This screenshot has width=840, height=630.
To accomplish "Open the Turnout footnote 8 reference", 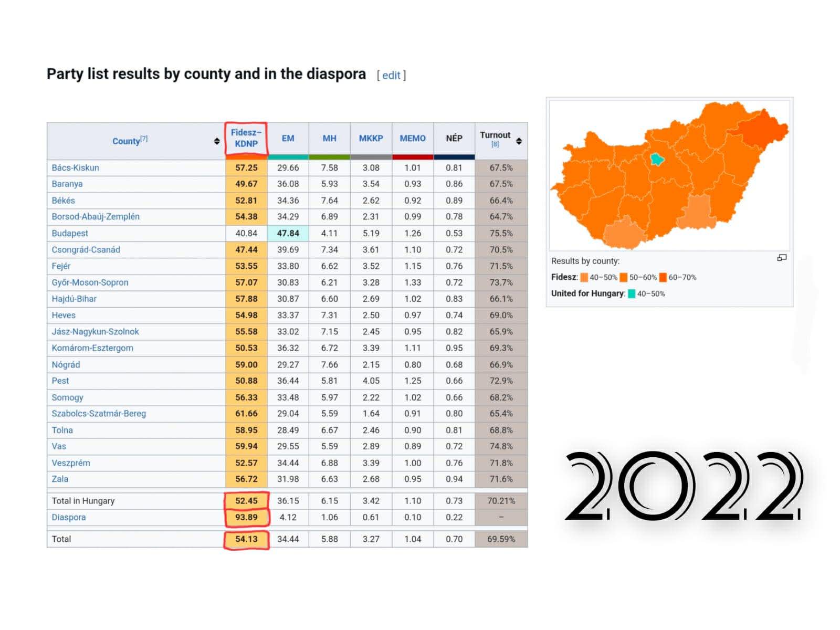I will pyautogui.click(x=495, y=144).
